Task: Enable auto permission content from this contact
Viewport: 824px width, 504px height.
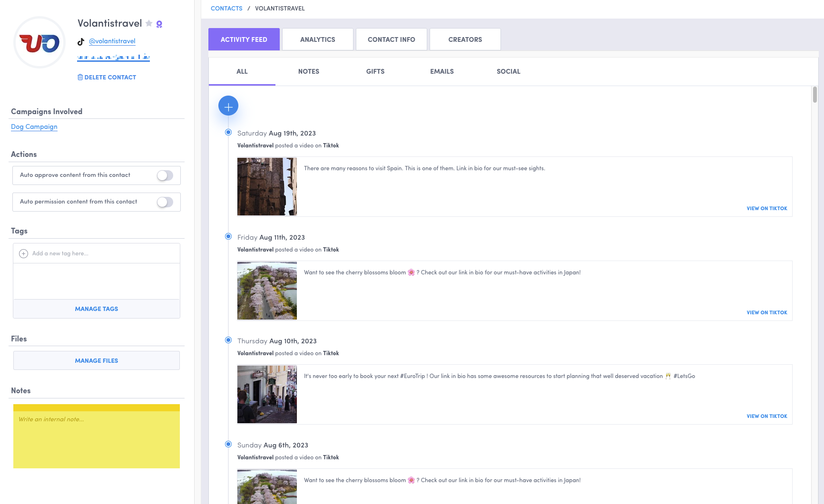Action: [x=165, y=202]
